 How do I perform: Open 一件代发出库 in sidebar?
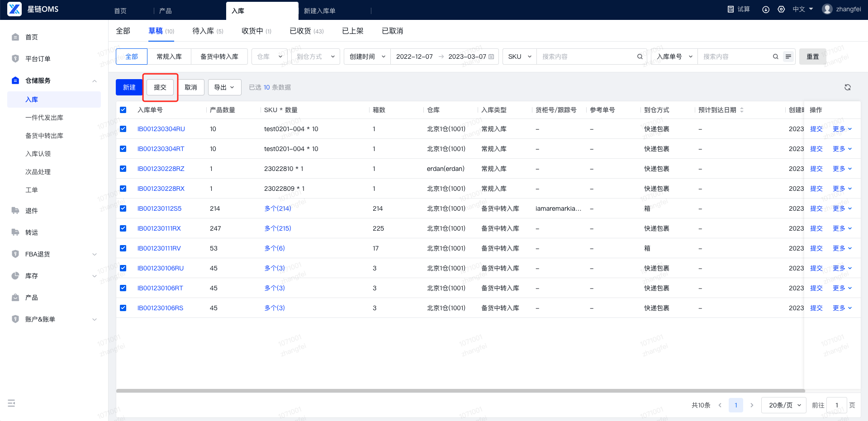44,118
